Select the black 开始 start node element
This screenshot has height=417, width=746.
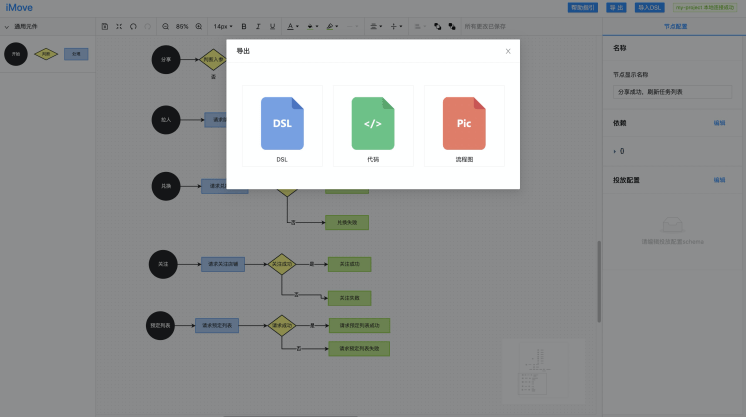click(x=16, y=54)
